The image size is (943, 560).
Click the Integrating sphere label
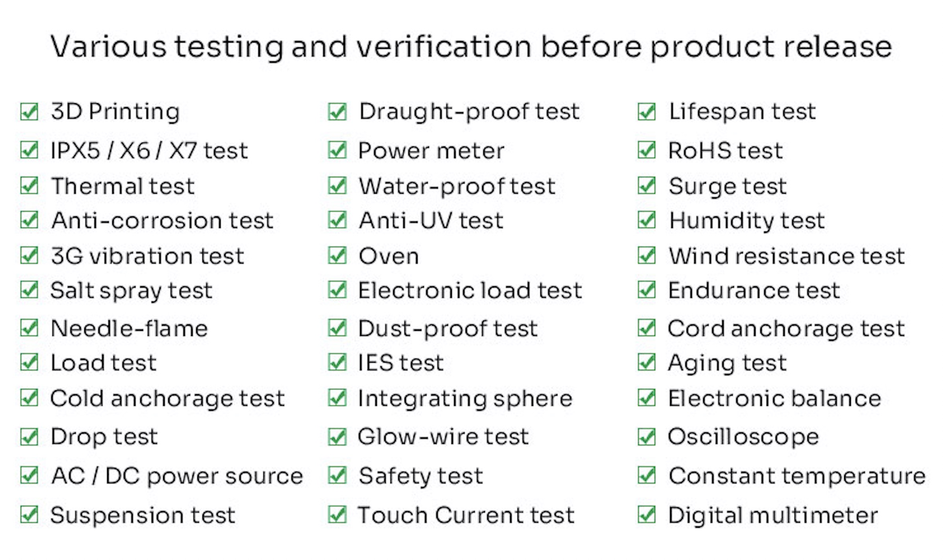coord(465,399)
